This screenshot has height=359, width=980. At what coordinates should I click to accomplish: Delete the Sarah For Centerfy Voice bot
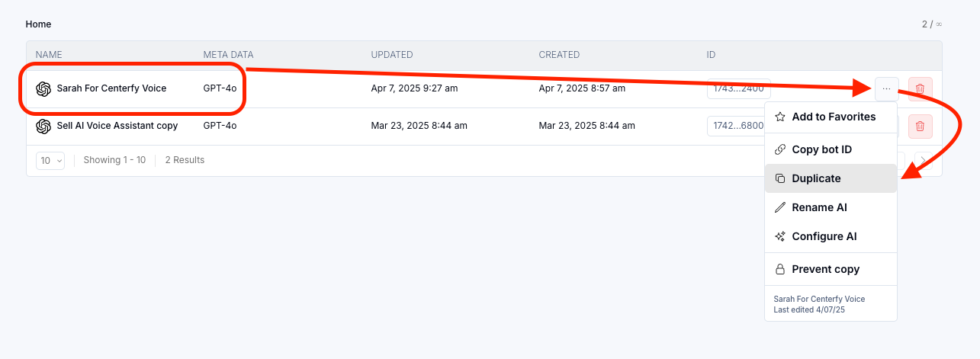pyautogui.click(x=921, y=88)
